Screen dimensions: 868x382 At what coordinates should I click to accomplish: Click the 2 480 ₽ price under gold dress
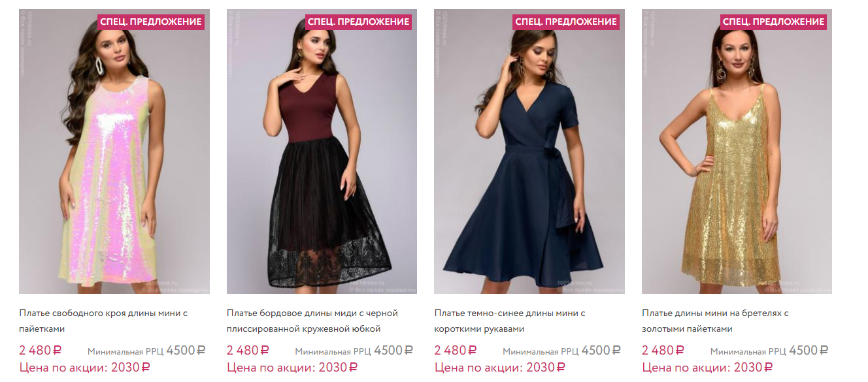pos(663,351)
